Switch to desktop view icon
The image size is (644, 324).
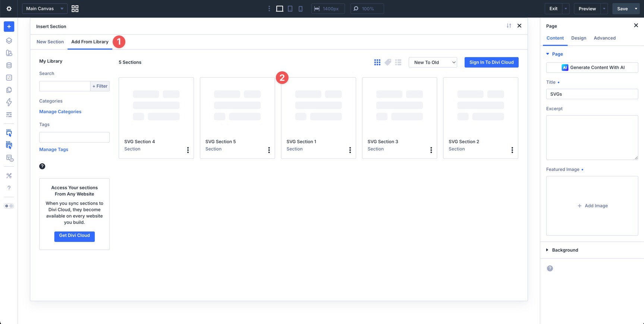click(x=279, y=9)
